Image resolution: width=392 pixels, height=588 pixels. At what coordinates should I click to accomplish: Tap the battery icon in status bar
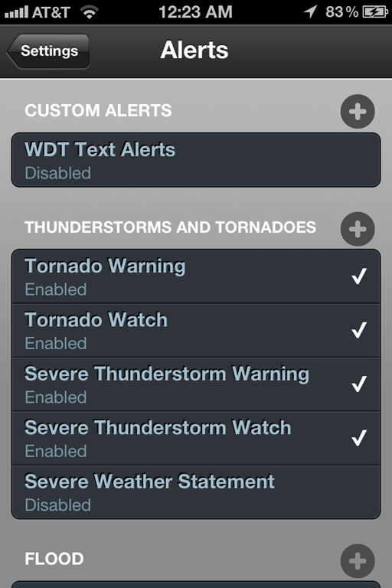pyautogui.click(x=375, y=12)
